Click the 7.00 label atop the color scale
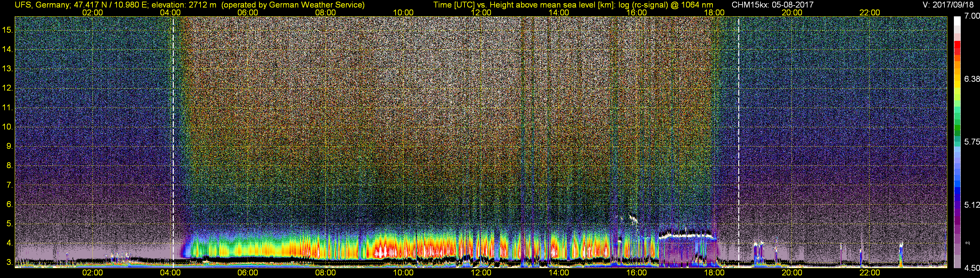The image size is (980, 278). [972, 16]
